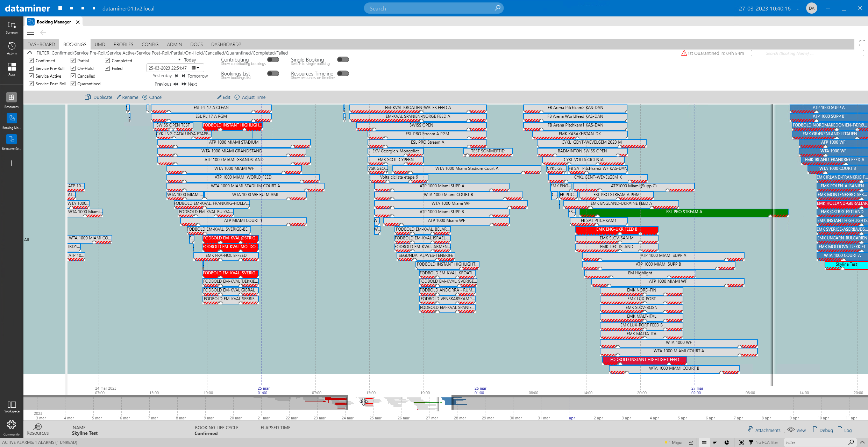Go back with the arrow icon
Screen dimensions: 868x447
coord(43,33)
